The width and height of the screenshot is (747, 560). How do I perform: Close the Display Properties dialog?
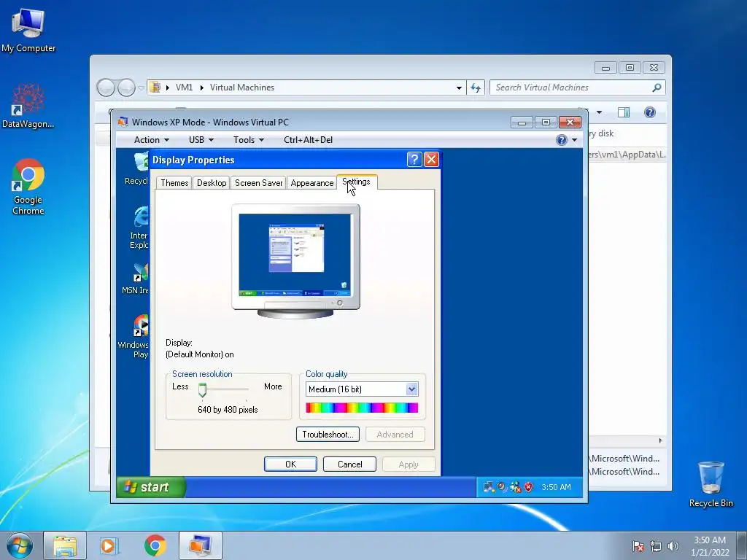431,160
